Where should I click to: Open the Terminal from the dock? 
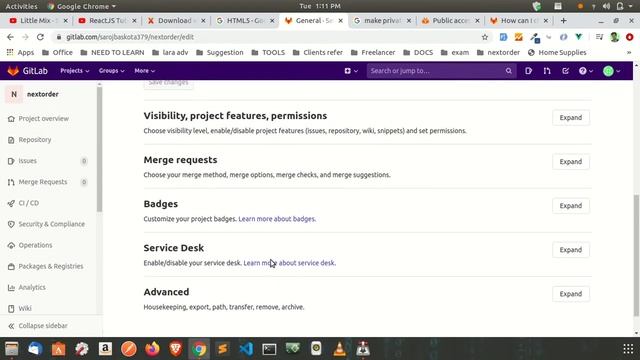click(x=269, y=349)
